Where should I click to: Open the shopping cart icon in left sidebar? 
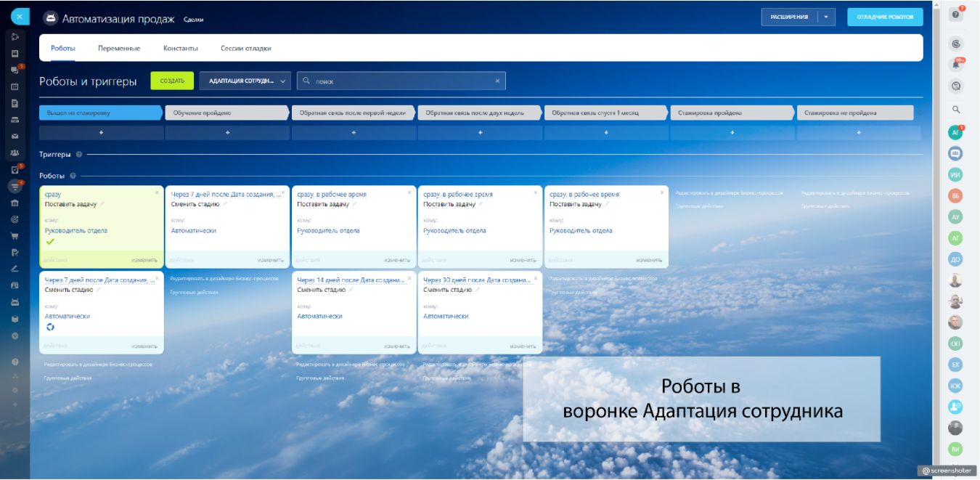(x=15, y=235)
